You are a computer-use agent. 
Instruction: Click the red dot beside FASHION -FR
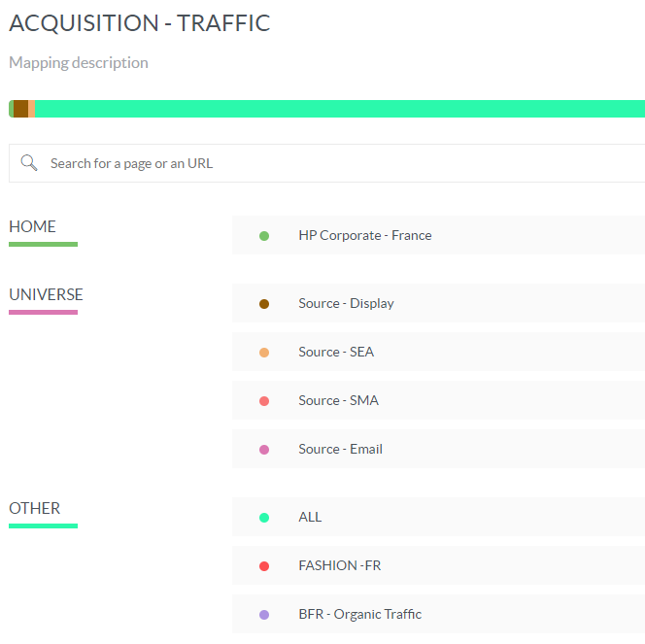[264, 566]
